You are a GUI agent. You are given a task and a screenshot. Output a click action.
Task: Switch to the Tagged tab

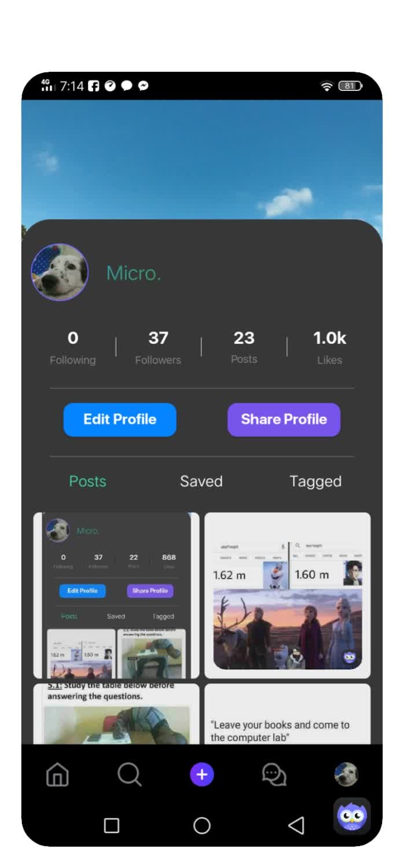315,481
